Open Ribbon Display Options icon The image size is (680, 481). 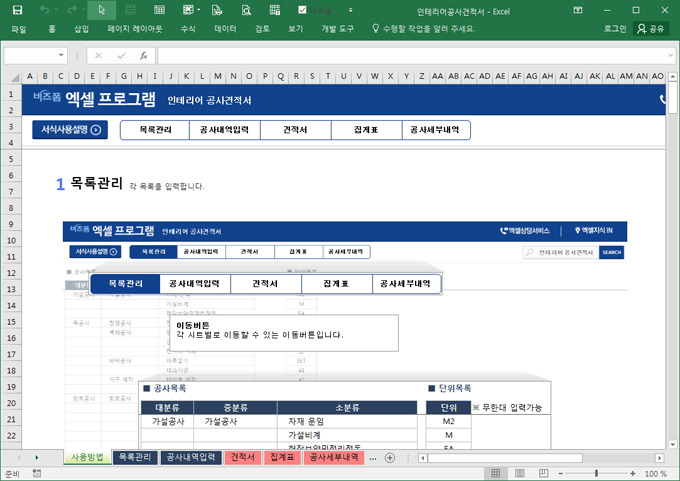point(578,10)
